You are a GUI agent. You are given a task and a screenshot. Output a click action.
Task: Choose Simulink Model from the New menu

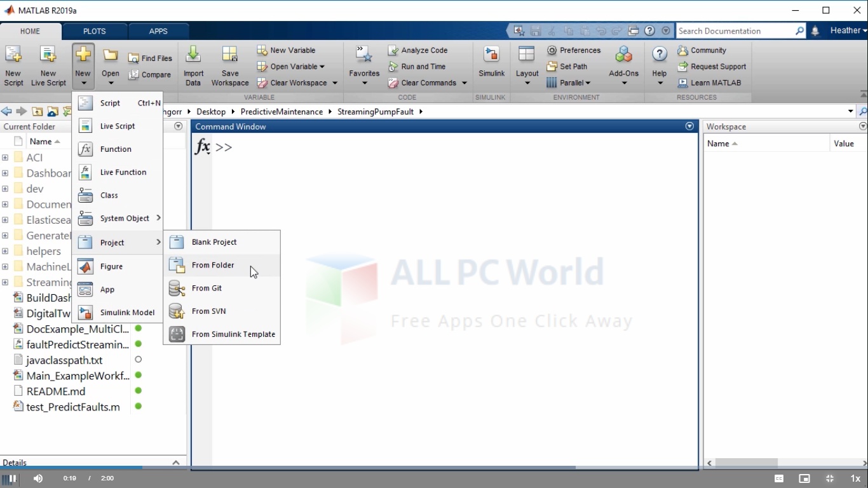[x=118, y=312]
